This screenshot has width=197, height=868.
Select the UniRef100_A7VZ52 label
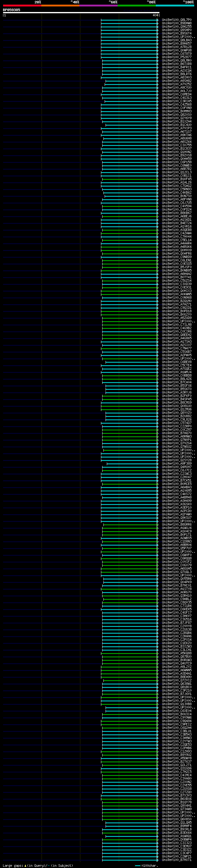(x=176, y=84)
